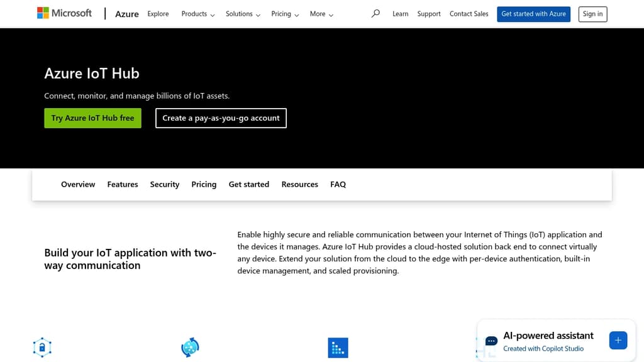The height and width of the screenshot is (362, 644).
Task: Click 'Created with Copilot Studio' text
Action: click(543, 348)
